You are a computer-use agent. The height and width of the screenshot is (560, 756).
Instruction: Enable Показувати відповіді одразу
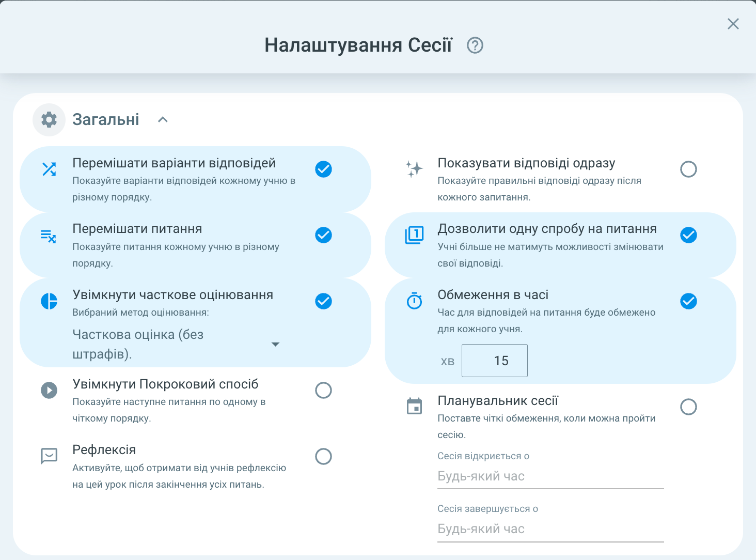coord(688,169)
